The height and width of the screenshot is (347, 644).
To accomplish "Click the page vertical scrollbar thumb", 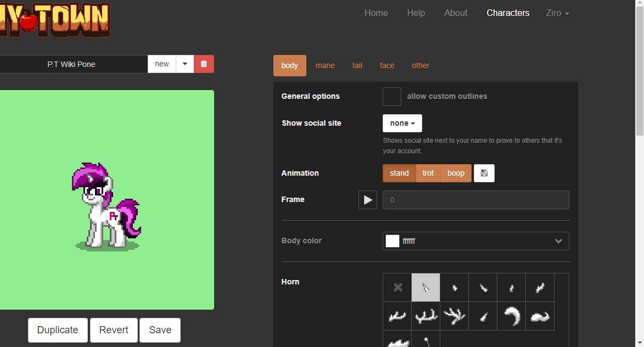I will (x=640, y=72).
